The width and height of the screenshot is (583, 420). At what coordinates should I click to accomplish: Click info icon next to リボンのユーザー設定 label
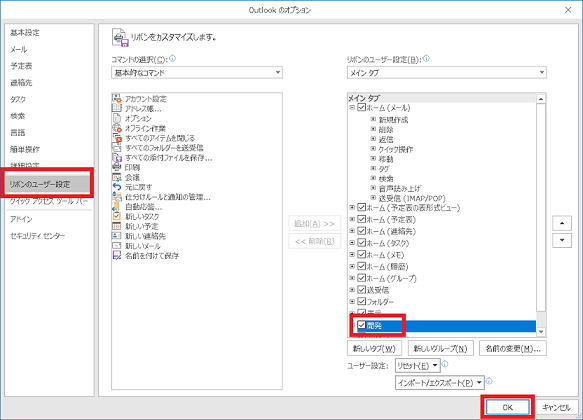(426, 58)
